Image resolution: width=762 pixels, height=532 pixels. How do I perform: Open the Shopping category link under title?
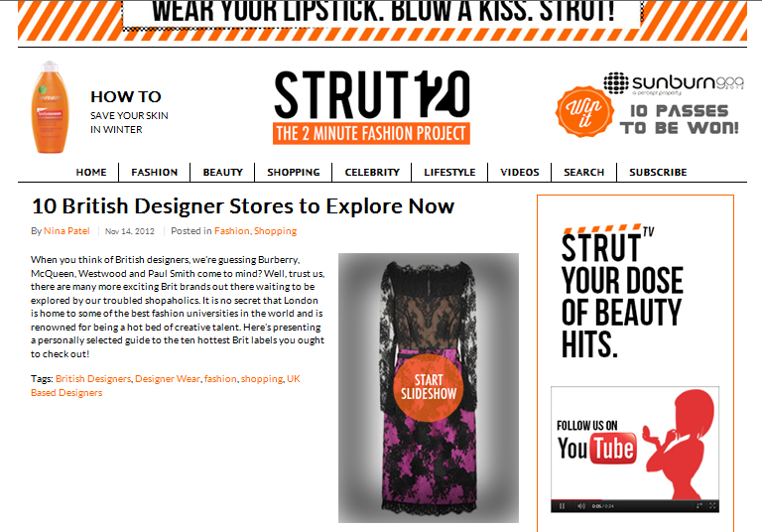[275, 231]
